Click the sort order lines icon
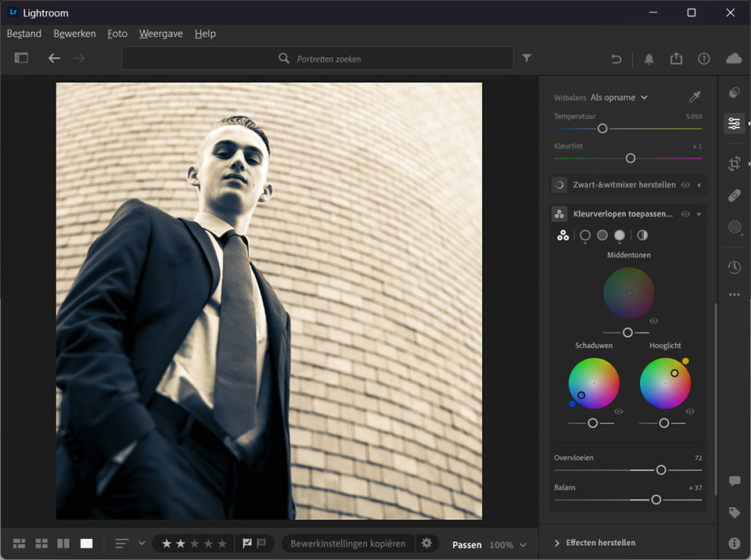 (122, 544)
